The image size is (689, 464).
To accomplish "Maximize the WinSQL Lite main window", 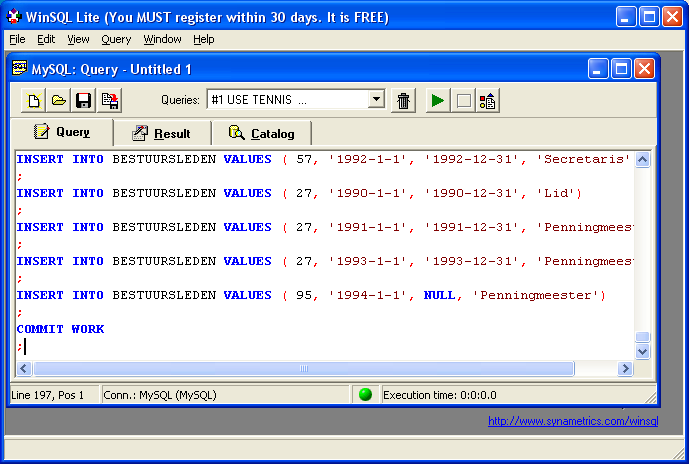I will click(649, 17).
